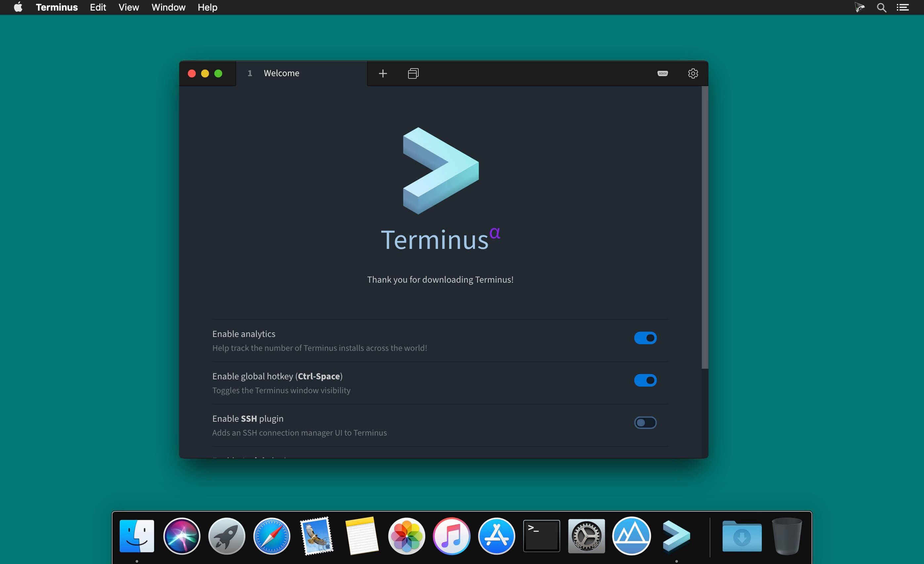The width and height of the screenshot is (924, 564).
Task: Open the Window menu
Action: [x=168, y=8]
